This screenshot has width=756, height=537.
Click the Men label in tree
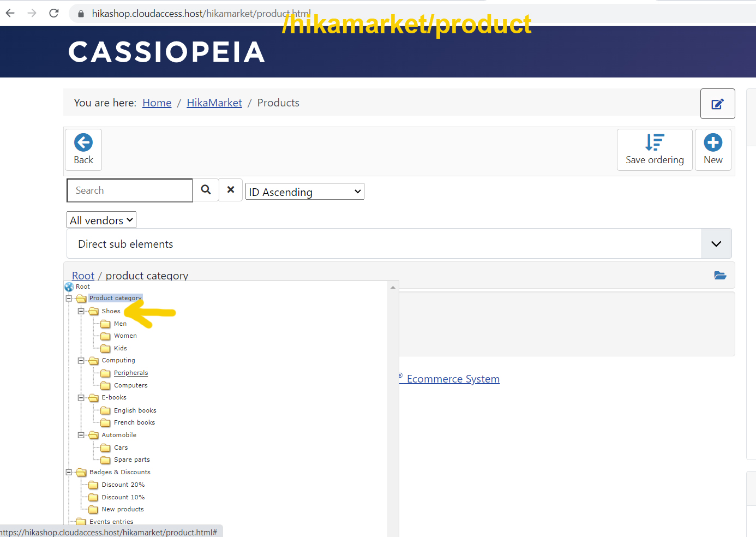coord(120,324)
